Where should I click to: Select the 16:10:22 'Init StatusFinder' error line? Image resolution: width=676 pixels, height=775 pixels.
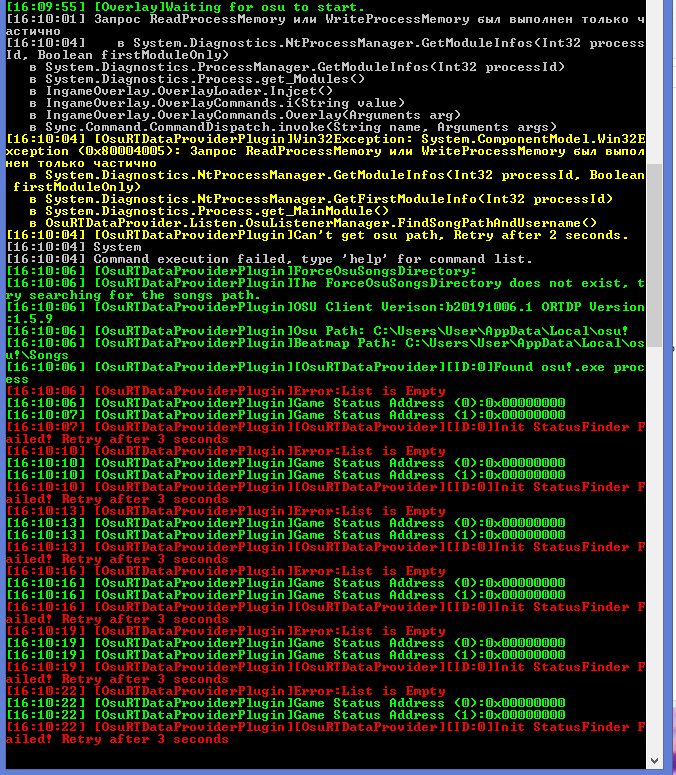pos(325,733)
